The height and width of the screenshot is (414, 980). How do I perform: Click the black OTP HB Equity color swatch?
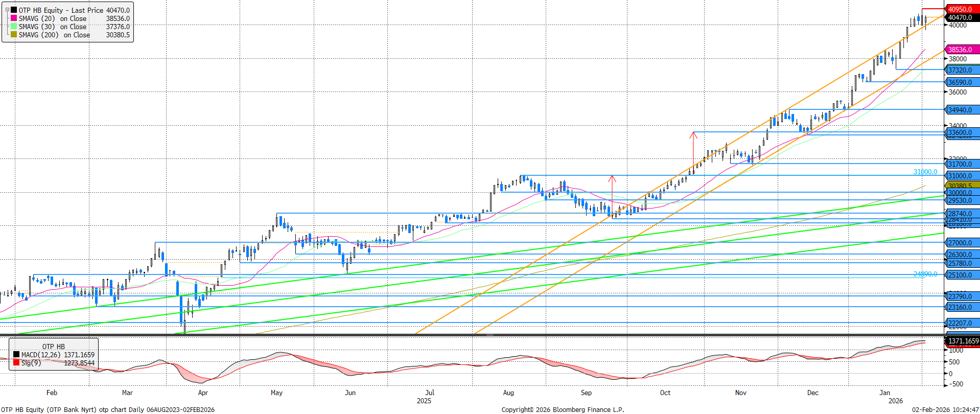click(x=14, y=10)
